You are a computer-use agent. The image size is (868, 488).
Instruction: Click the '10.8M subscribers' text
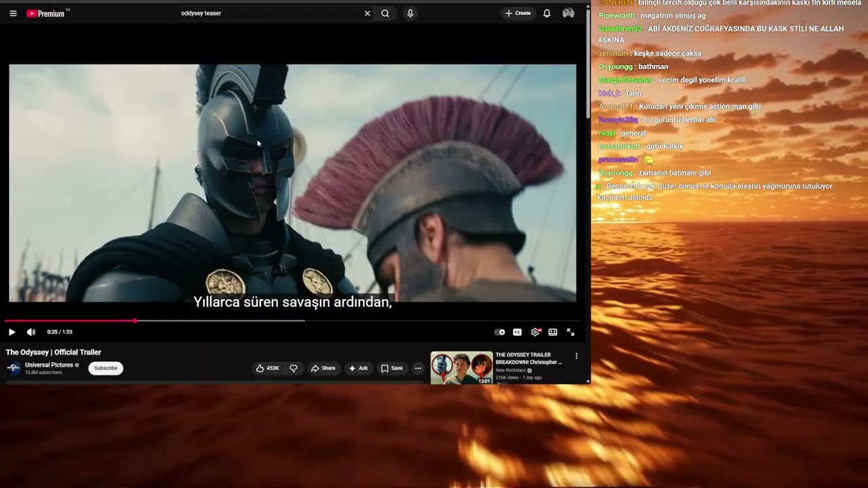tap(43, 373)
